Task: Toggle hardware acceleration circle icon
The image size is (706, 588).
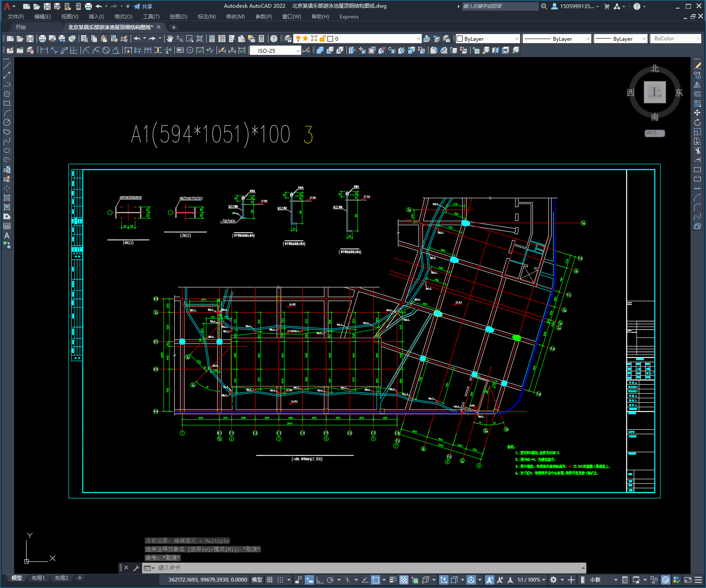Action: click(666, 580)
